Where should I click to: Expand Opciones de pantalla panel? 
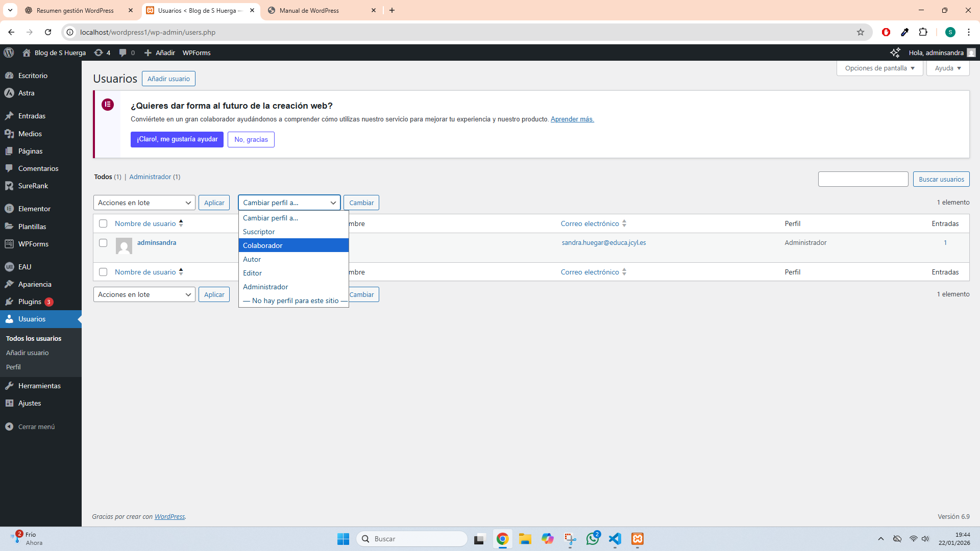coord(879,68)
